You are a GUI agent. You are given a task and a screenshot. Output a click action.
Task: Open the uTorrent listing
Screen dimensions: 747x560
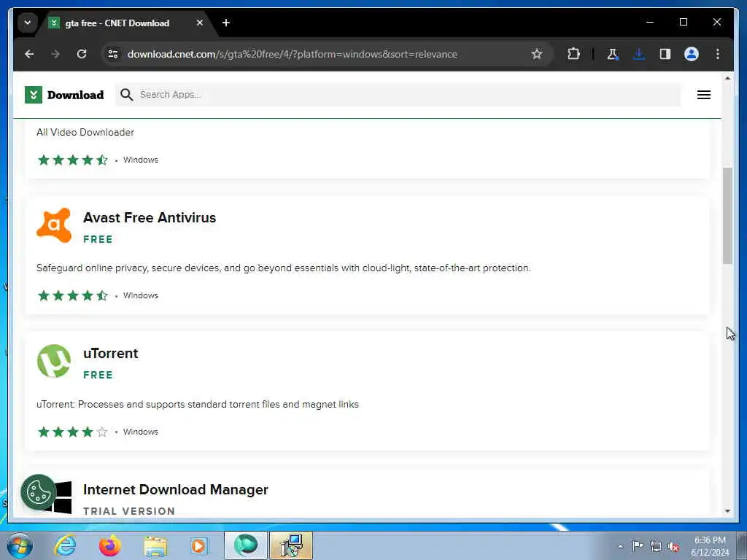click(x=111, y=354)
